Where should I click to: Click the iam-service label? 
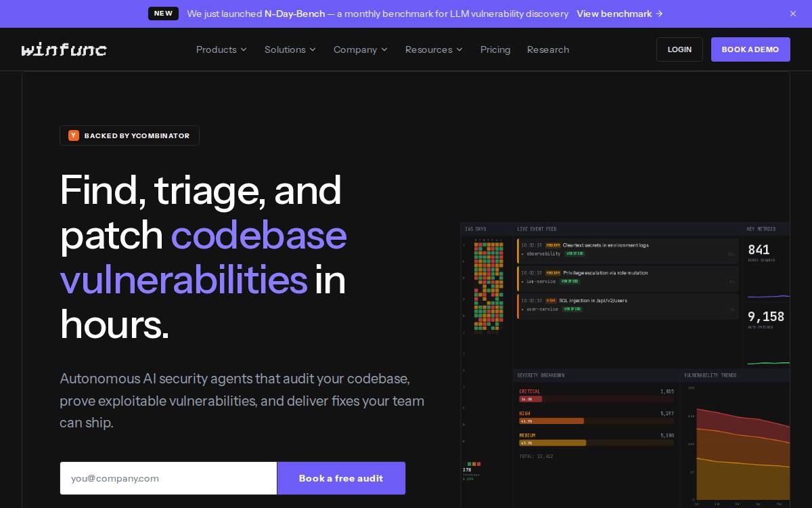(x=541, y=282)
